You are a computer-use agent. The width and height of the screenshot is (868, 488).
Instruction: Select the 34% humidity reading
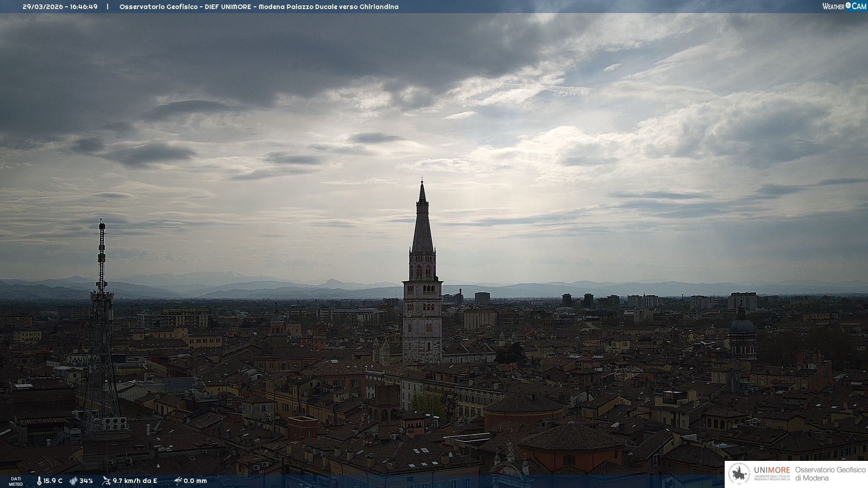click(86, 481)
